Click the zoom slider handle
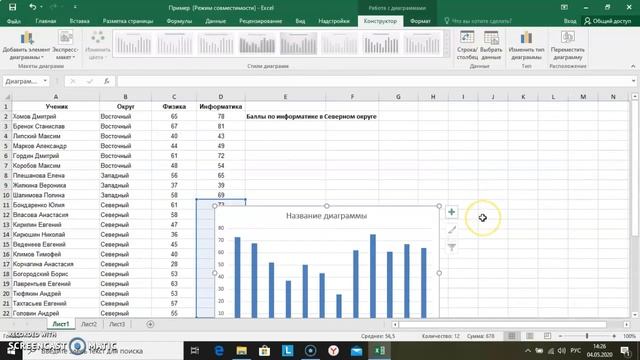The height and width of the screenshot is (360, 640). pos(587,336)
